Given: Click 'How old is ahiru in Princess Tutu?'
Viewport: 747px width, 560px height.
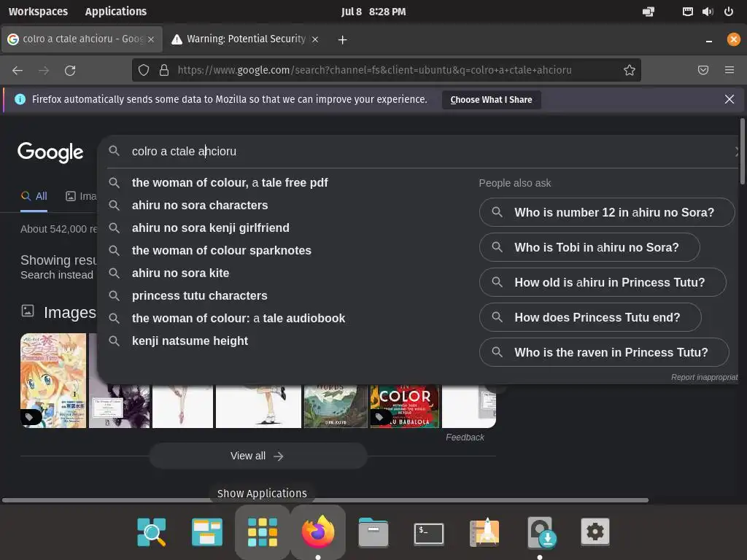Looking at the screenshot, I should (x=603, y=282).
